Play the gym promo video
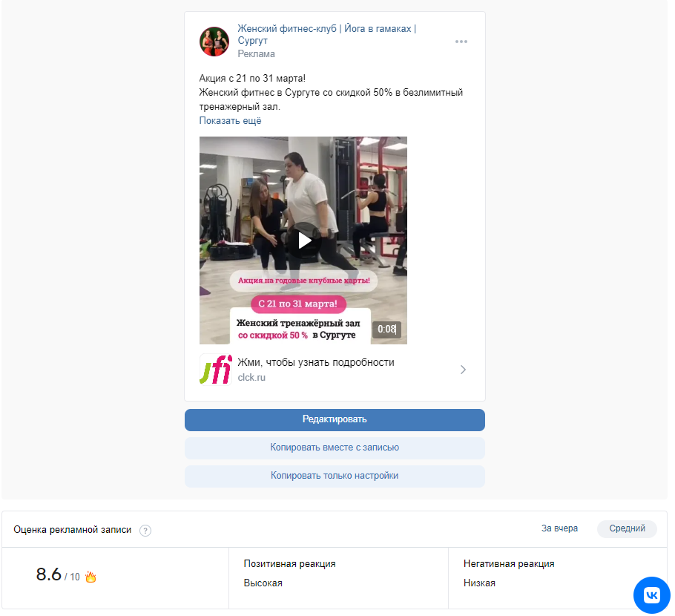The image size is (675, 616). pos(304,240)
